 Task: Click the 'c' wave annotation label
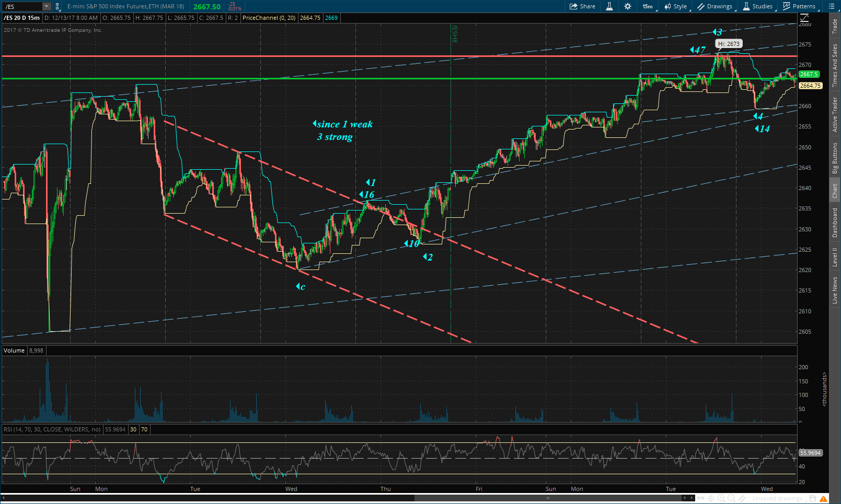(x=301, y=287)
